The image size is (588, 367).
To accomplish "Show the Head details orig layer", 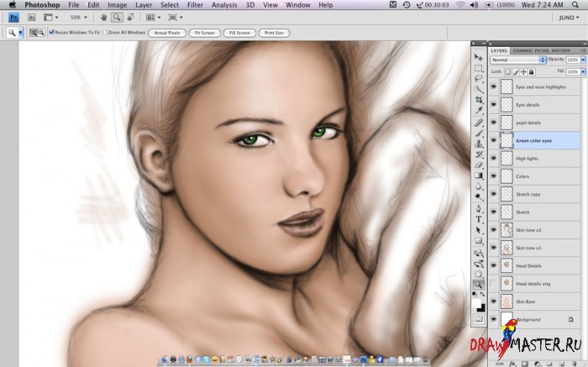I will (x=493, y=283).
